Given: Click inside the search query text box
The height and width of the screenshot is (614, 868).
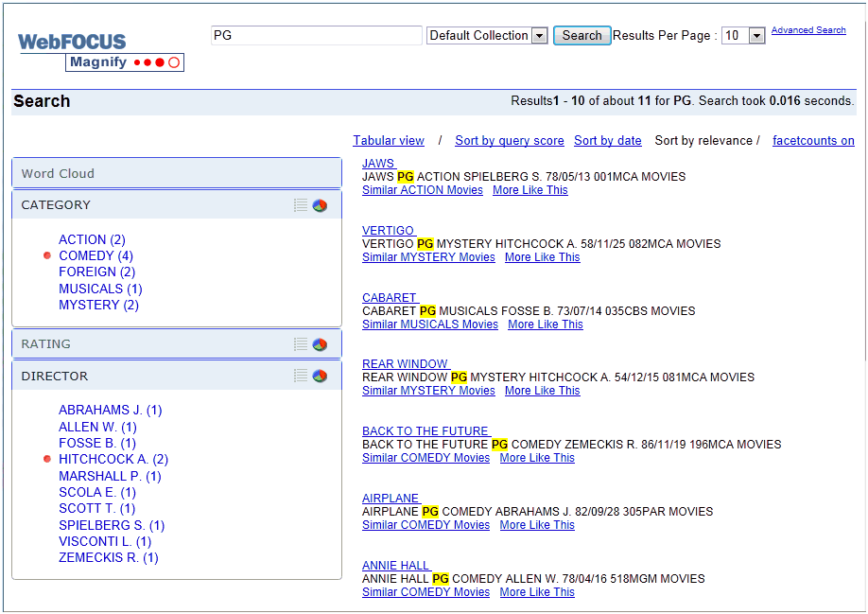Looking at the screenshot, I should click(317, 35).
